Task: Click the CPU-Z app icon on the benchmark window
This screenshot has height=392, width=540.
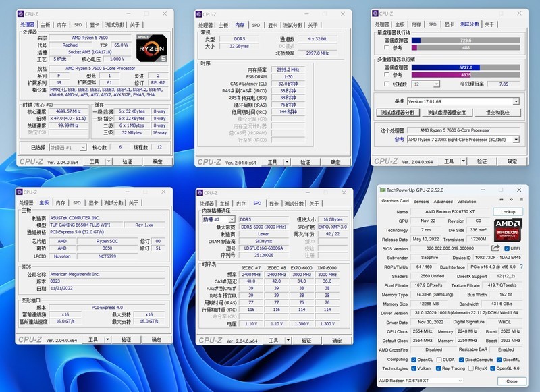Action: [375, 11]
